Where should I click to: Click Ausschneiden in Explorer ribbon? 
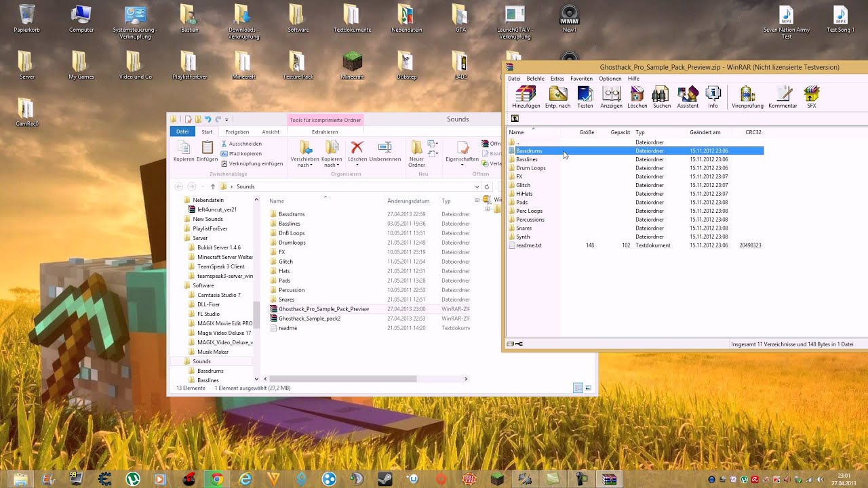(x=241, y=144)
